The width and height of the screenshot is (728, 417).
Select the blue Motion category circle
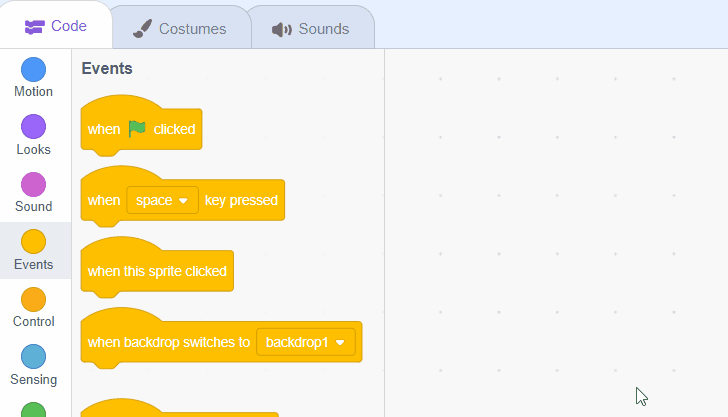33,70
